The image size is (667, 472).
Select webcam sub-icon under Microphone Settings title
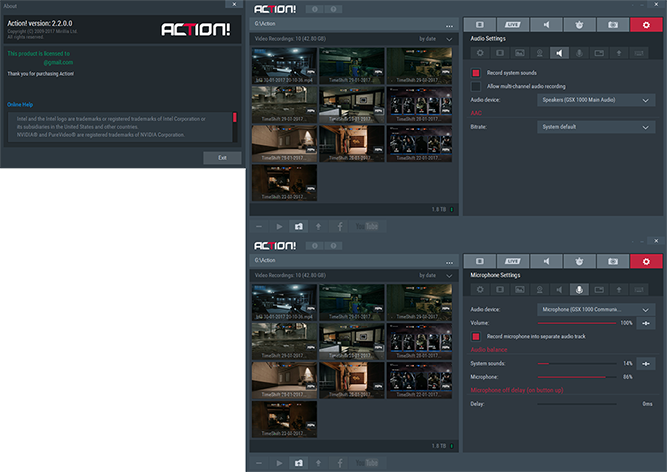539,290
